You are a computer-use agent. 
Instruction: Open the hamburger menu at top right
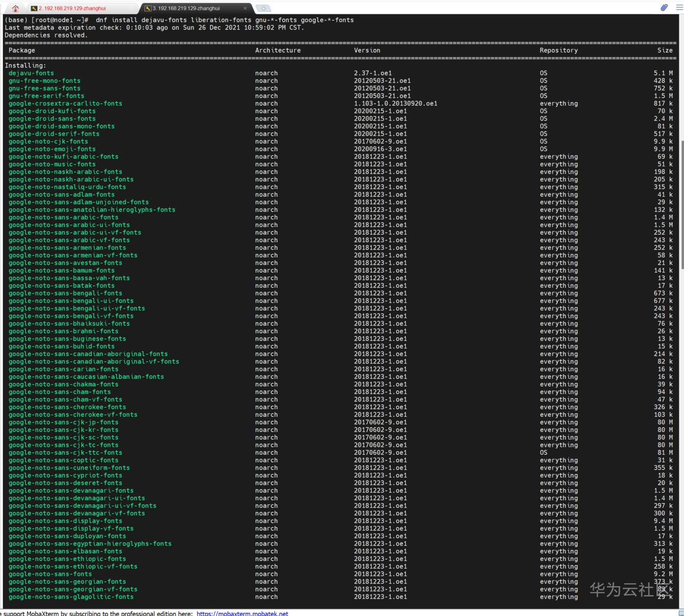(679, 8)
